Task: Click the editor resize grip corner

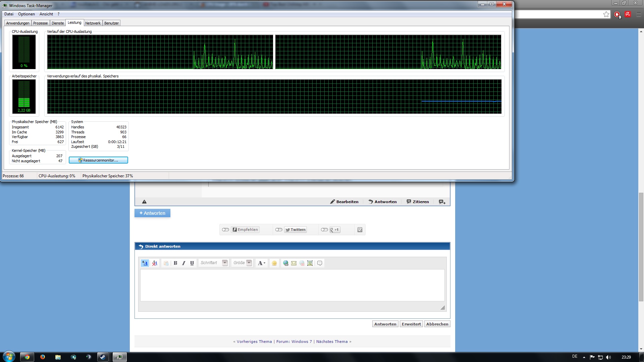Action: tap(443, 308)
